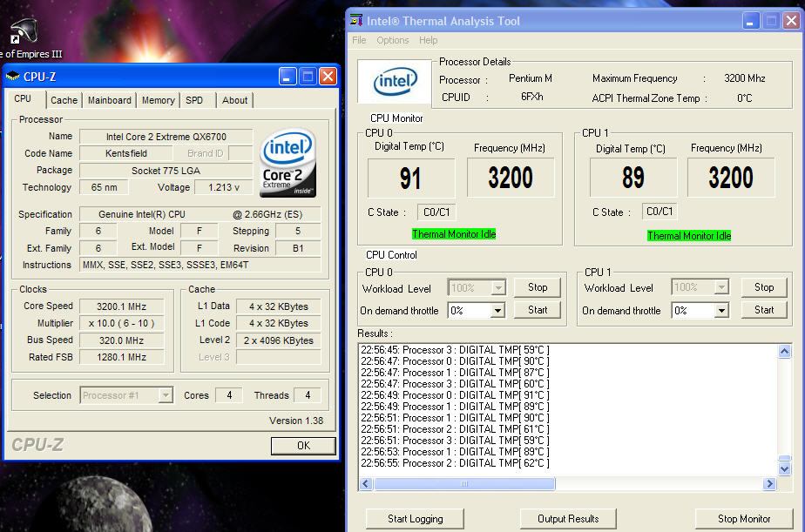Click Intel Thermal Analysis Tool title icon

[355, 21]
